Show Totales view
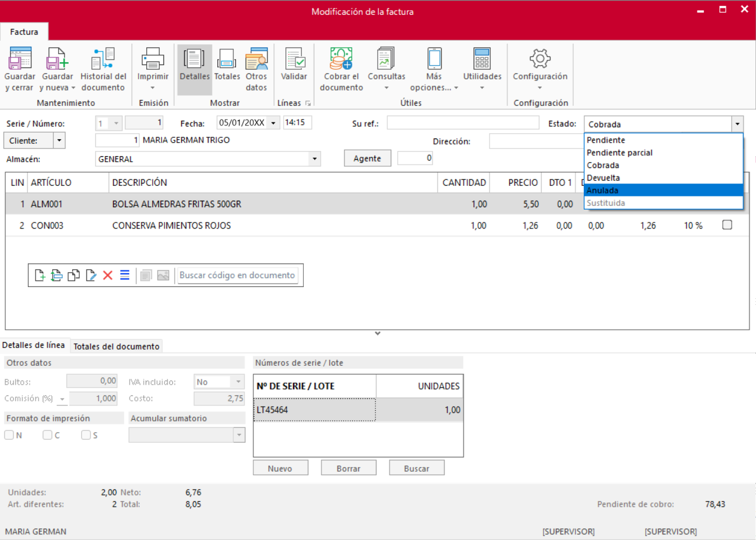The image size is (756, 541). (x=227, y=65)
